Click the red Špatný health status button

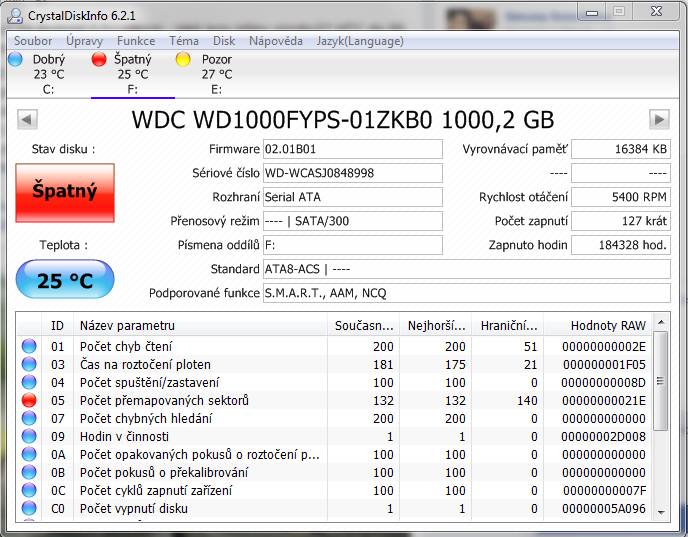pyautogui.click(x=65, y=193)
